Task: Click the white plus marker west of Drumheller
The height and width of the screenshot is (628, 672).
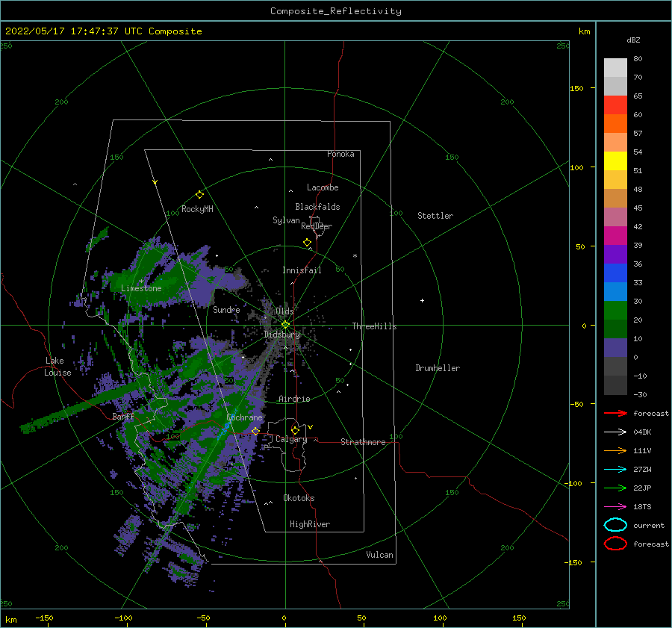Action: (x=422, y=300)
